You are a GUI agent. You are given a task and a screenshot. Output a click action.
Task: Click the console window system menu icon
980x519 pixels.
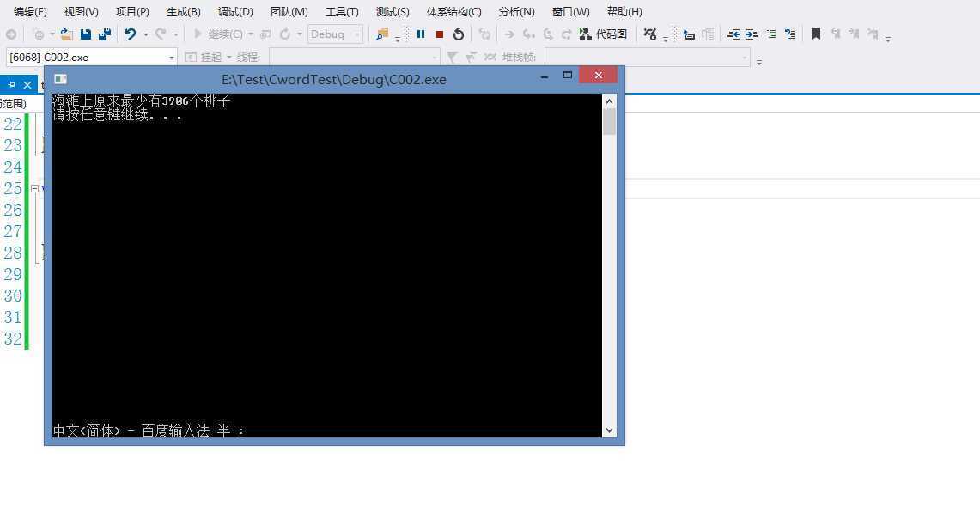pyautogui.click(x=61, y=79)
